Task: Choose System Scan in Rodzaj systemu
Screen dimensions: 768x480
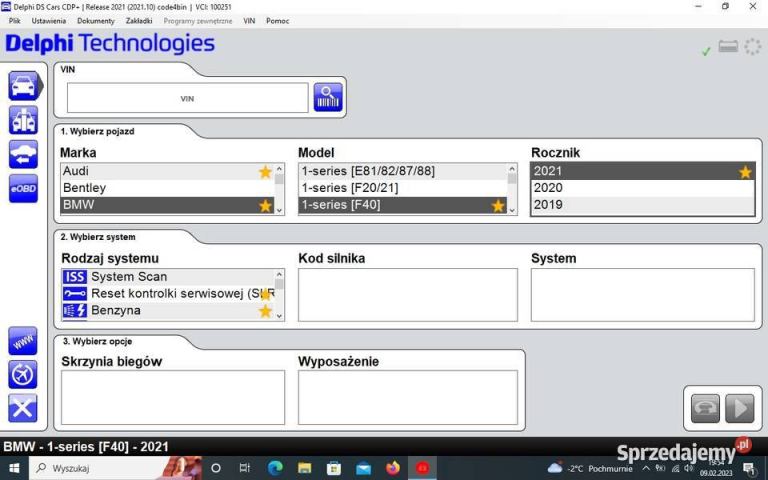Action: [129, 277]
